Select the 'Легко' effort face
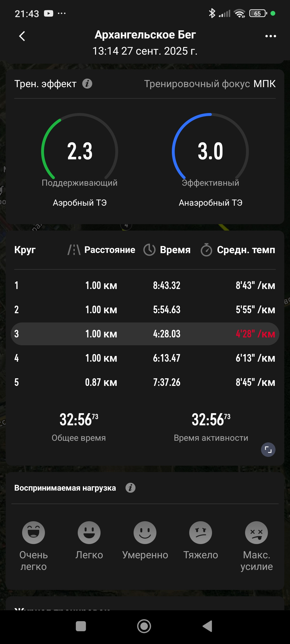 [x=89, y=532]
